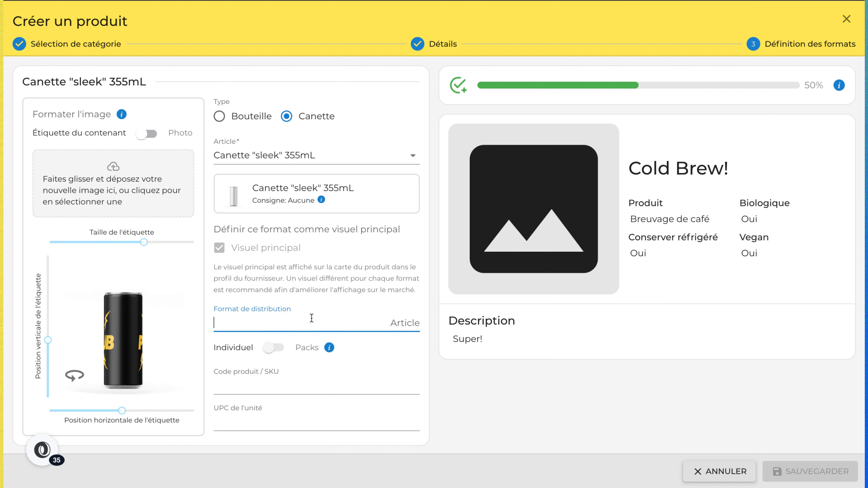Open the Article dropdown arrow
This screenshot has width=868, height=488.
pyautogui.click(x=413, y=155)
